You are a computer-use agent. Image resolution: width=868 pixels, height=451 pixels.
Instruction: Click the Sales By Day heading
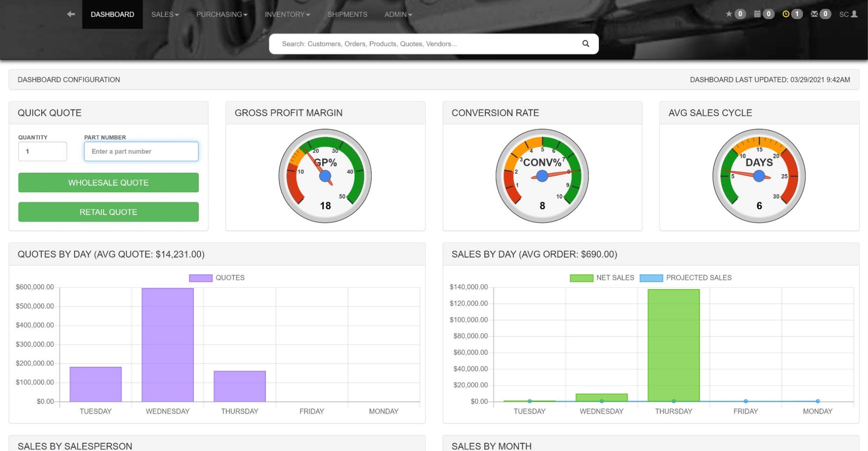tap(534, 254)
